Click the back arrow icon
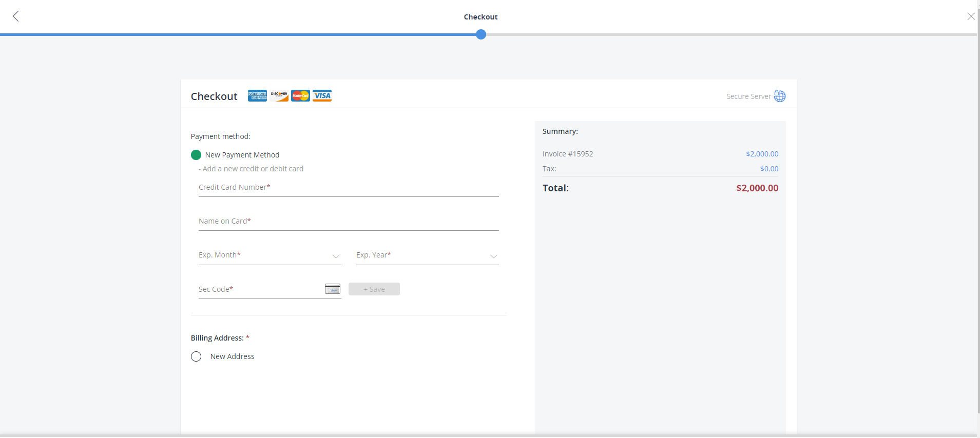This screenshot has width=980, height=438. [16, 16]
